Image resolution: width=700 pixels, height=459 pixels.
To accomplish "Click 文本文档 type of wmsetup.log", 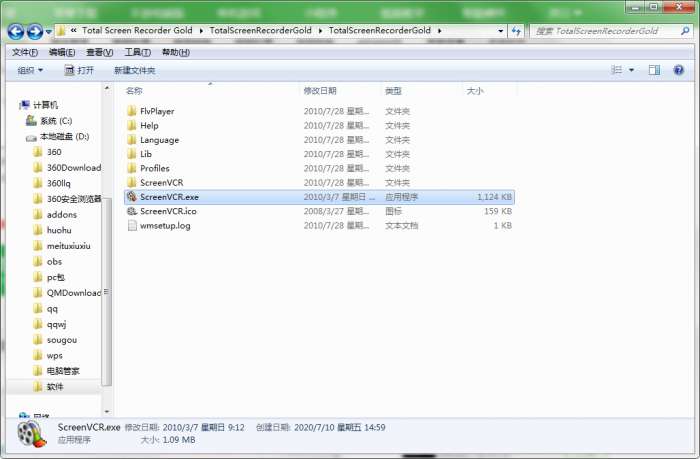I will (x=401, y=225).
